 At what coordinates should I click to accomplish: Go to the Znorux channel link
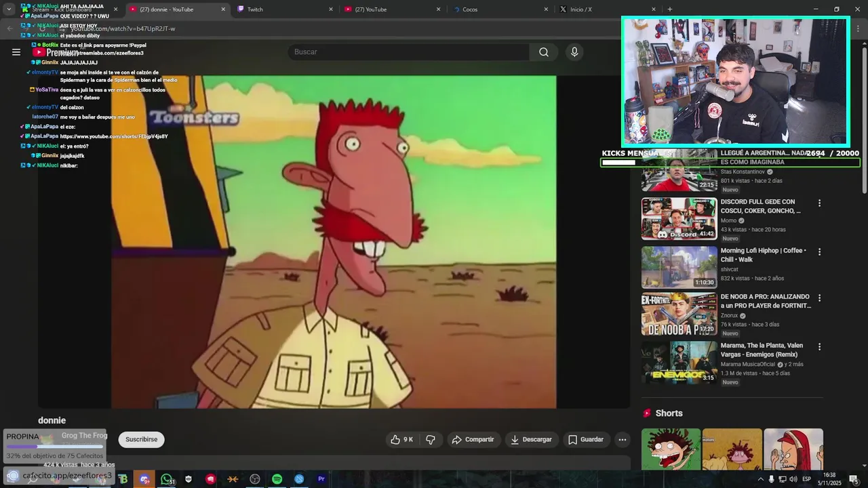(729, 315)
